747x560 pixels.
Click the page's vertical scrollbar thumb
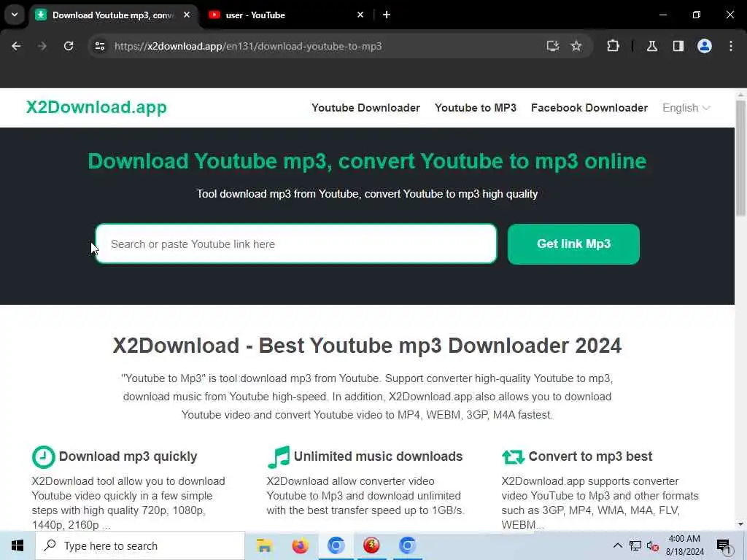tap(741, 157)
